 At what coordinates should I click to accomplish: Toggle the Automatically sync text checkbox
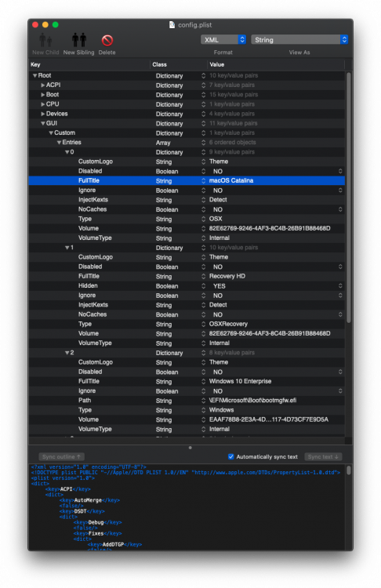click(x=231, y=456)
